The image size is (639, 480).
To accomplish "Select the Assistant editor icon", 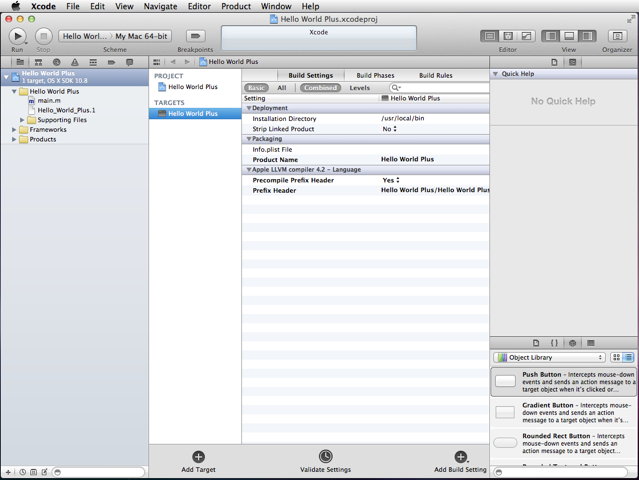I will click(x=508, y=36).
